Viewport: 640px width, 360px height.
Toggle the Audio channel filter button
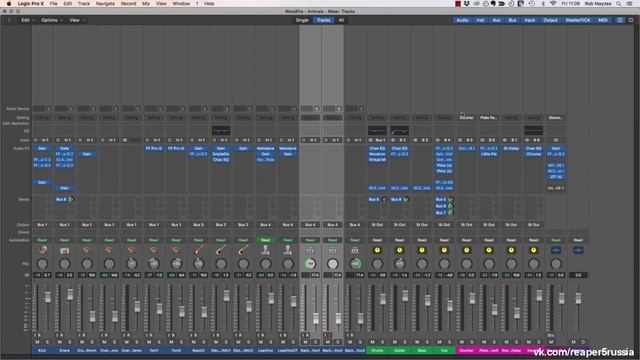pos(462,20)
